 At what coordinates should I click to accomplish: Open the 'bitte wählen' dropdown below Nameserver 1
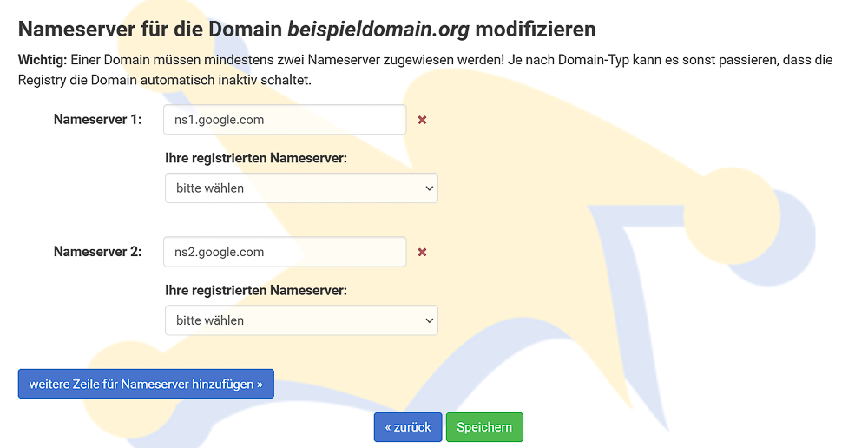click(x=301, y=188)
